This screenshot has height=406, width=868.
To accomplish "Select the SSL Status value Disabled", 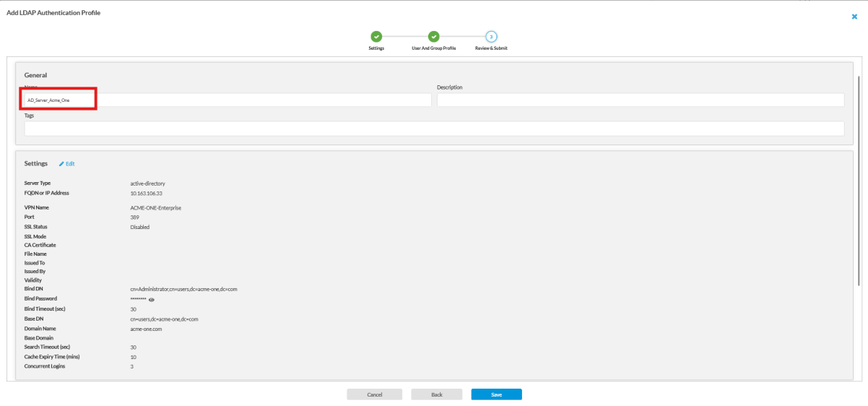I will coord(140,227).
